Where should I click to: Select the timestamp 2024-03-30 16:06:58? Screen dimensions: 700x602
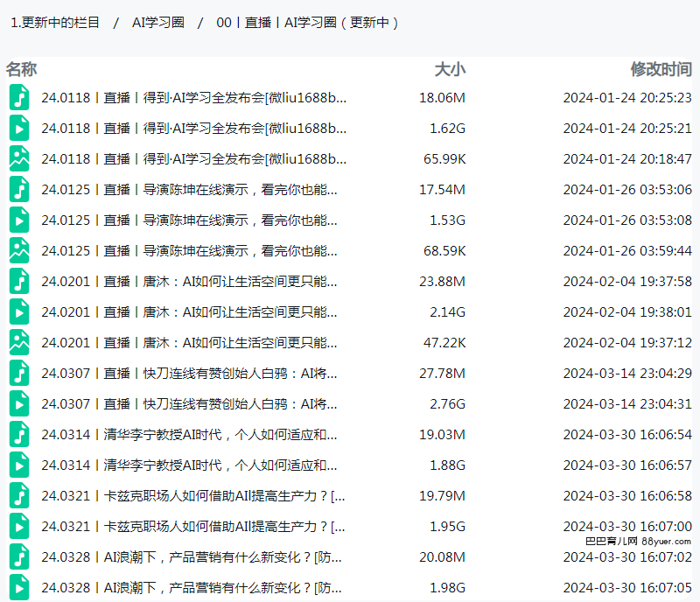(627, 496)
